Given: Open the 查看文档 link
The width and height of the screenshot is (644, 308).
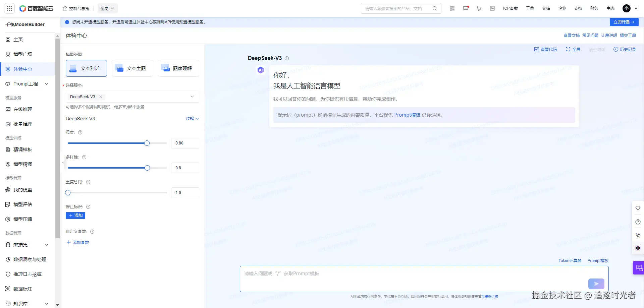Looking at the screenshot, I should 572,36.
